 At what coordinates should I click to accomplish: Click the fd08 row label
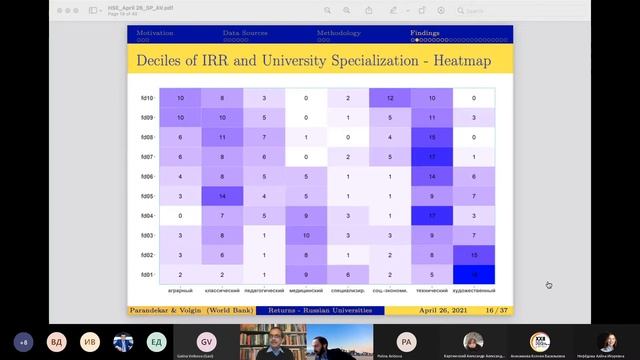point(147,137)
